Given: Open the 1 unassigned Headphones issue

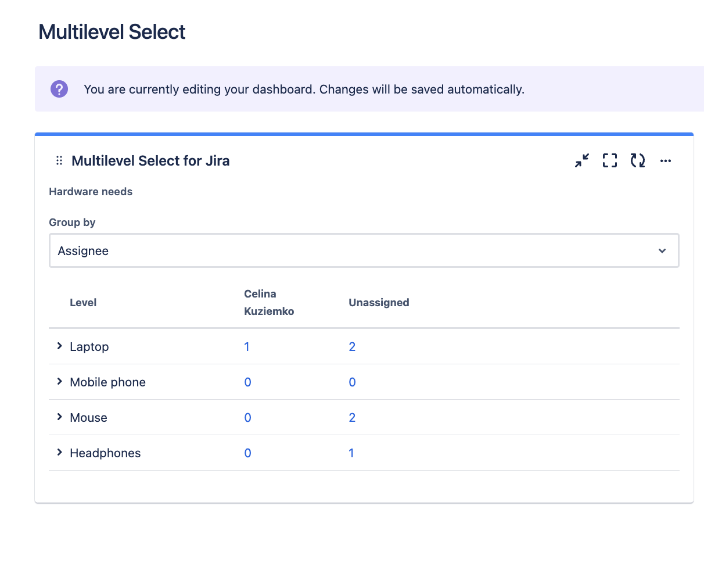Looking at the screenshot, I should (351, 453).
